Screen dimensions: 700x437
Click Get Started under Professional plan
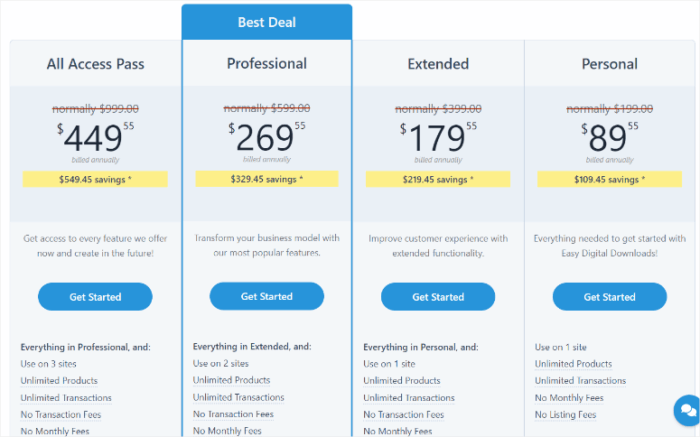point(267,296)
